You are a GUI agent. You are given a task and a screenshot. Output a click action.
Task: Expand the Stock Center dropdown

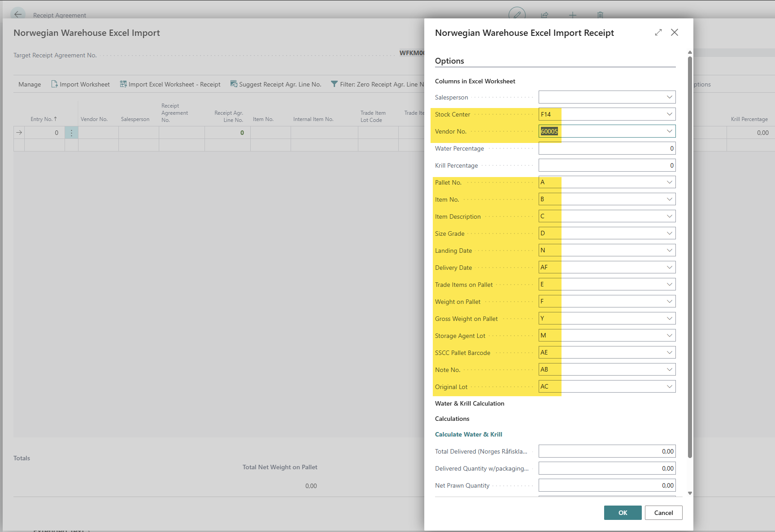pos(669,114)
